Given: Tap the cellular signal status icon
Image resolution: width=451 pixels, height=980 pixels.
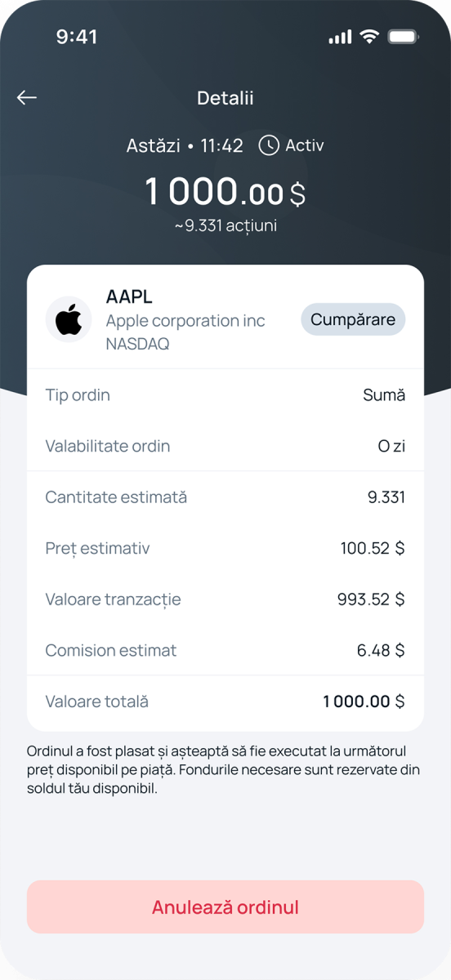Looking at the screenshot, I should tap(340, 37).
